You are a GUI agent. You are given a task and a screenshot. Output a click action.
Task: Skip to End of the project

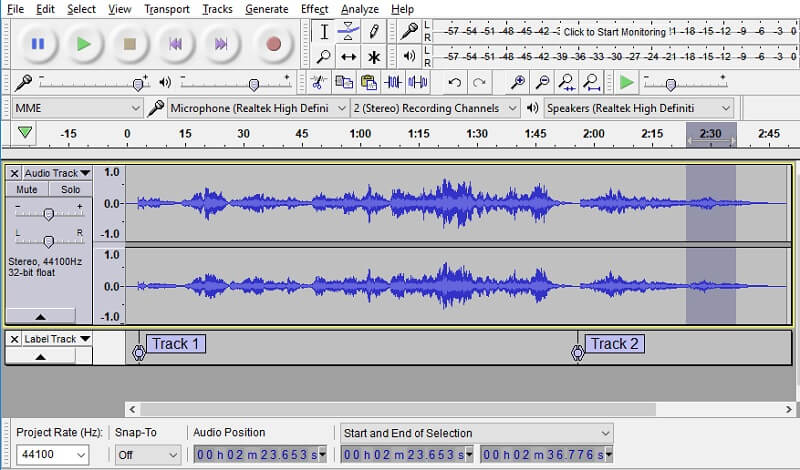(221, 44)
